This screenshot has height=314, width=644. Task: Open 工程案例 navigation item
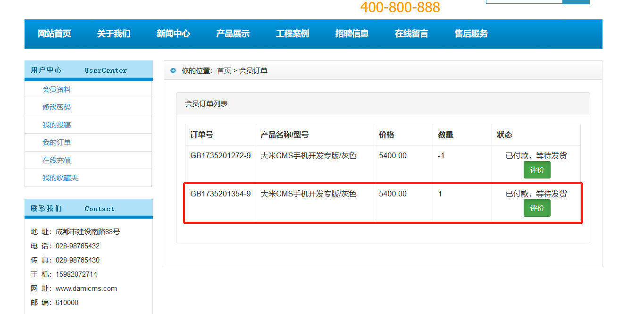point(293,34)
